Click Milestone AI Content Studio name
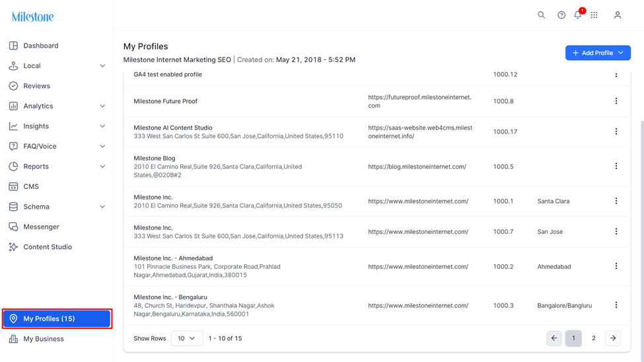 click(173, 127)
